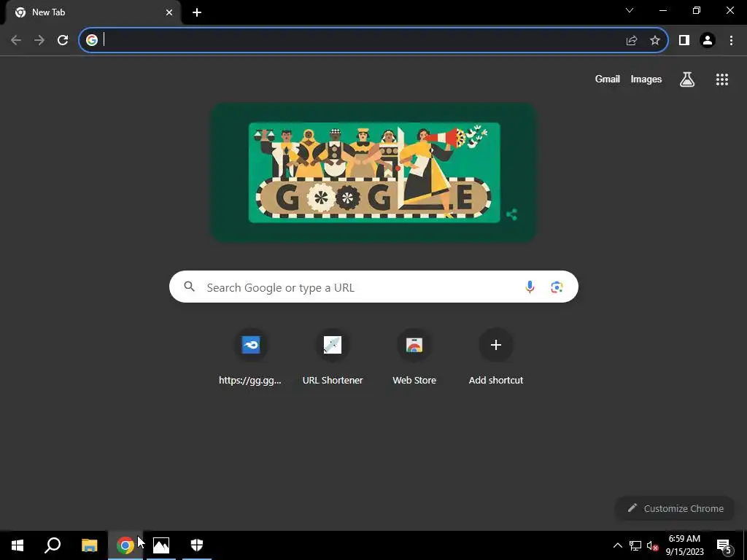This screenshot has height=560, width=747.
Task: Reload the page
Action: pos(63,40)
